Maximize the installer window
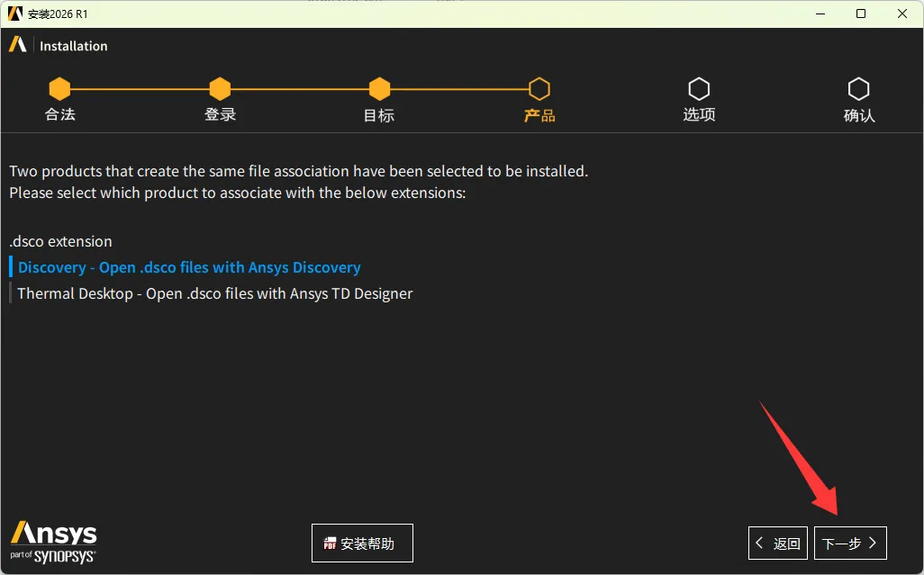 pos(861,13)
